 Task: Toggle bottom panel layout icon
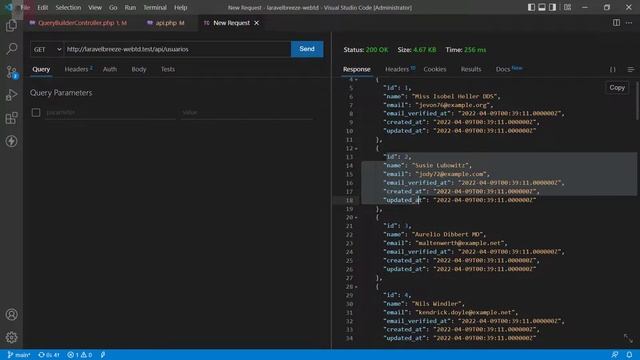[542, 7]
